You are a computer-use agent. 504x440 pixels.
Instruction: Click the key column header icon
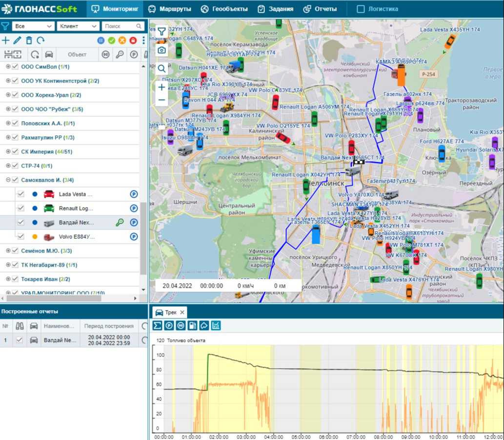tap(120, 54)
